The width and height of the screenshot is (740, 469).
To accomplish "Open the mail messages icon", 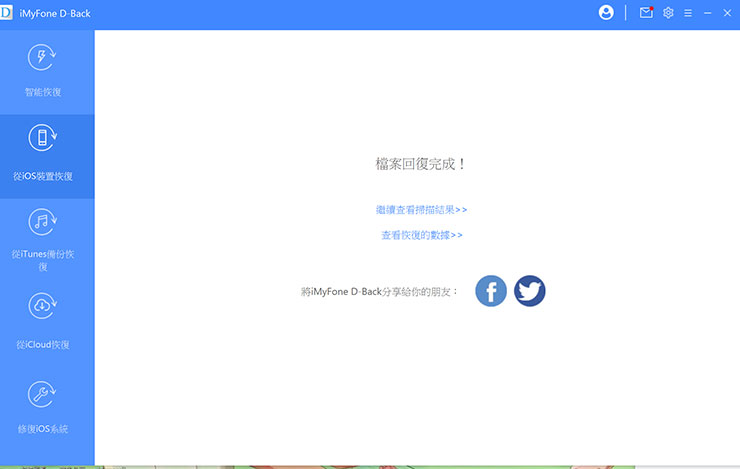I will coord(646,13).
